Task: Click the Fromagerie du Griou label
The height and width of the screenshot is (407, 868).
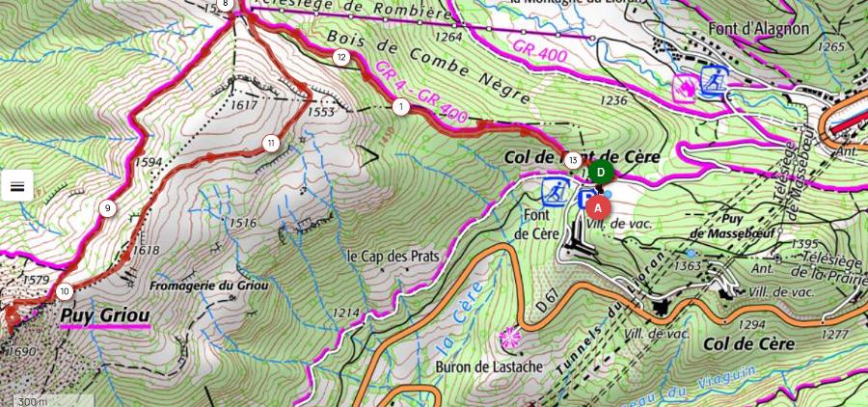Action: point(208,286)
